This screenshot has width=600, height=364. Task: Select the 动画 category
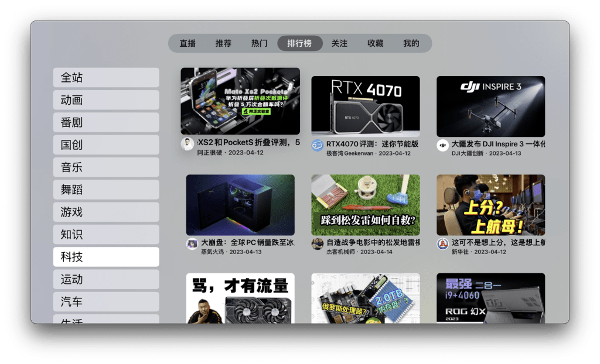(x=106, y=100)
